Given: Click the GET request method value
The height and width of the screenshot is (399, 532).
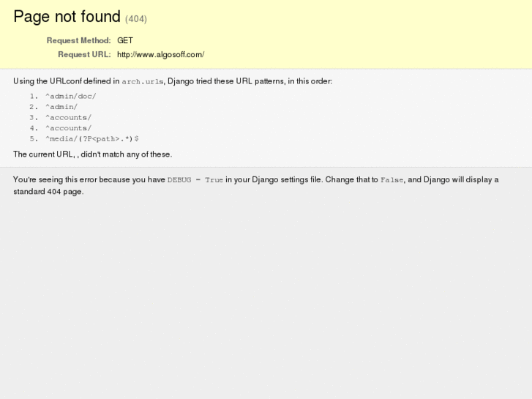Looking at the screenshot, I should click(x=125, y=41).
